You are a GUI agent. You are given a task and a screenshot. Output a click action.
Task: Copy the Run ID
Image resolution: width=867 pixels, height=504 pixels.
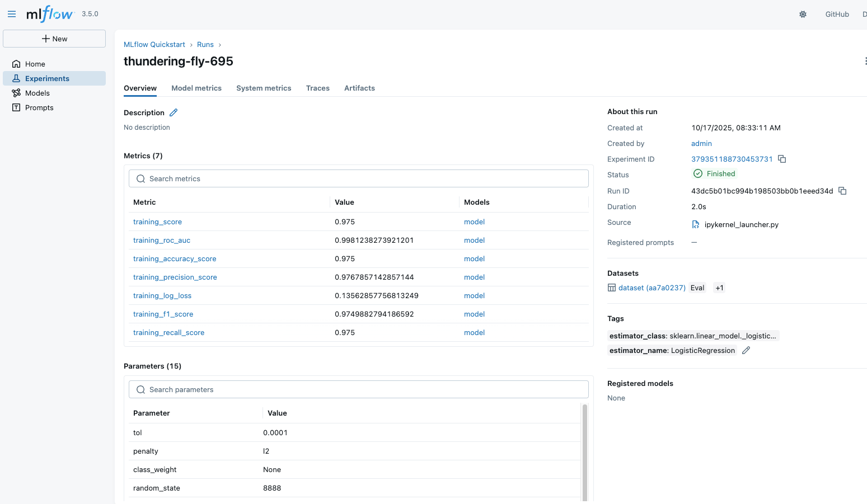tap(842, 191)
